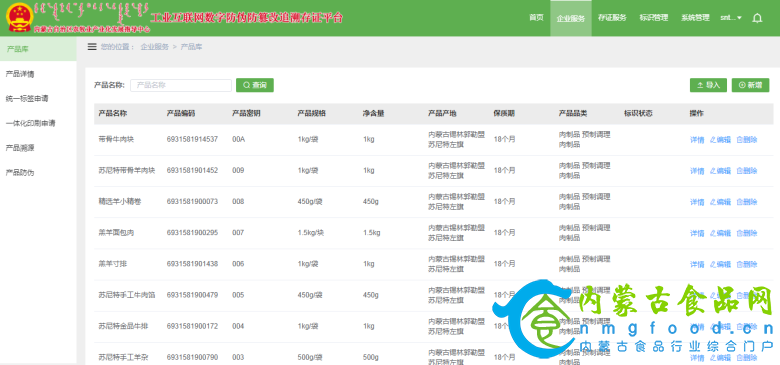Edit the row with product key 008

[x=720, y=202]
